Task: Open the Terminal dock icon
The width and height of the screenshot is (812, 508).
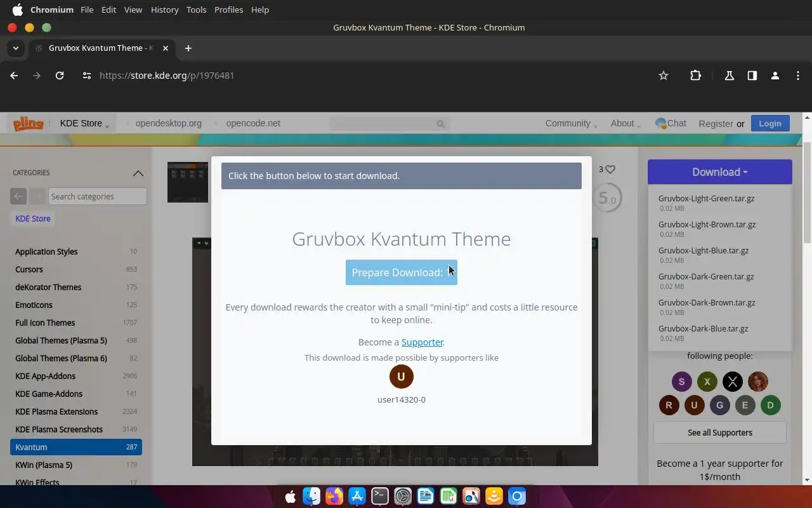Action: (380, 496)
